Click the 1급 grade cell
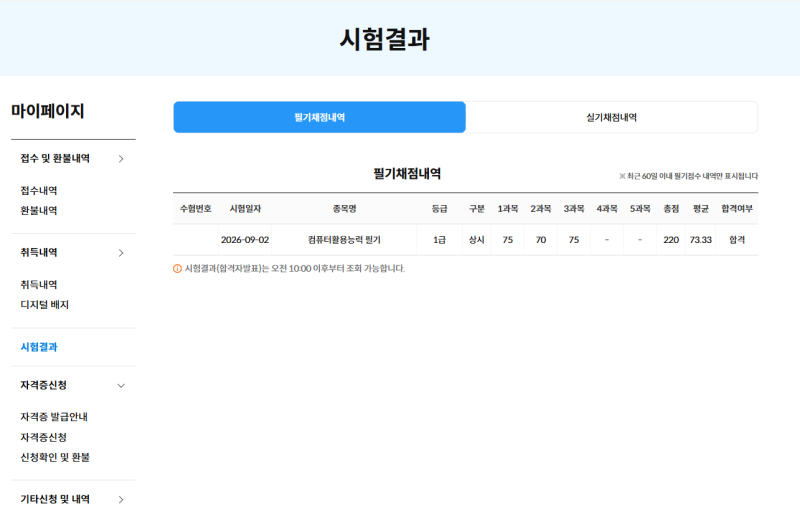Image resolution: width=800 pixels, height=519 pixels. tap(439, 240)
